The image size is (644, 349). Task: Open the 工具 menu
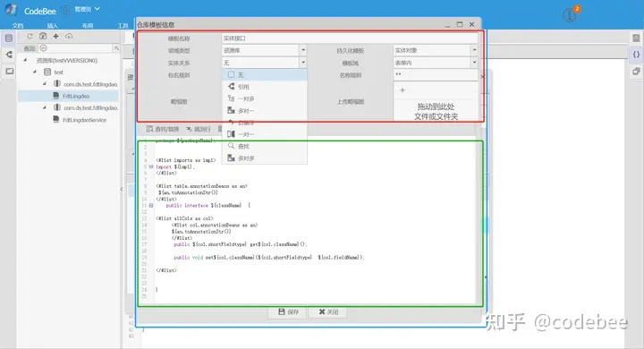coord(123,26)
